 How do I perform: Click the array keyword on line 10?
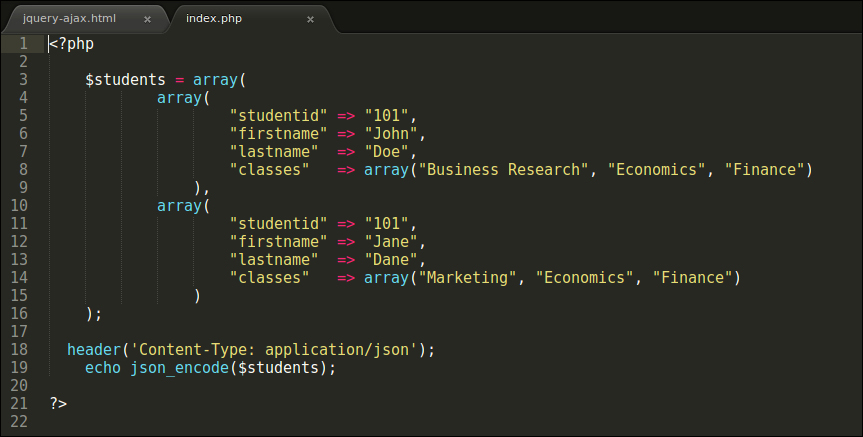tap(179, 206)
